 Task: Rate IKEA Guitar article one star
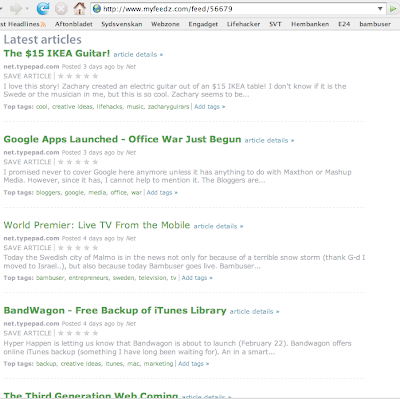(x=61, y=76)
